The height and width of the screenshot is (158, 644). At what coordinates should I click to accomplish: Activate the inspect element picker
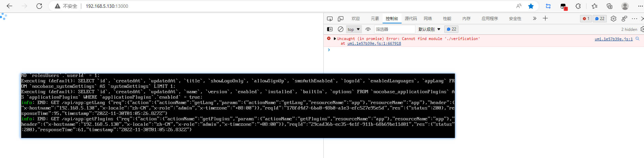tap(330, 19)
